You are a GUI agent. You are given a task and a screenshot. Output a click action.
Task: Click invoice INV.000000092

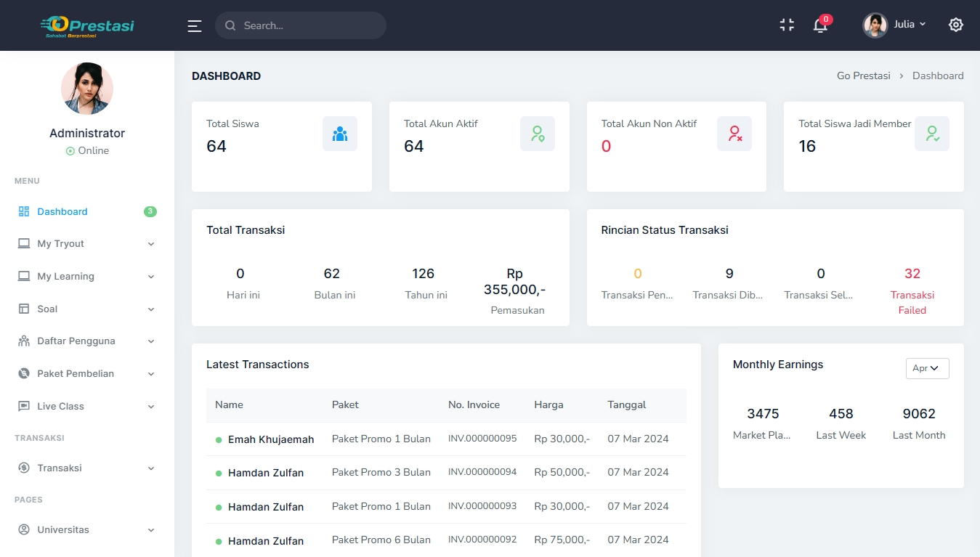[x=482, y=540]
